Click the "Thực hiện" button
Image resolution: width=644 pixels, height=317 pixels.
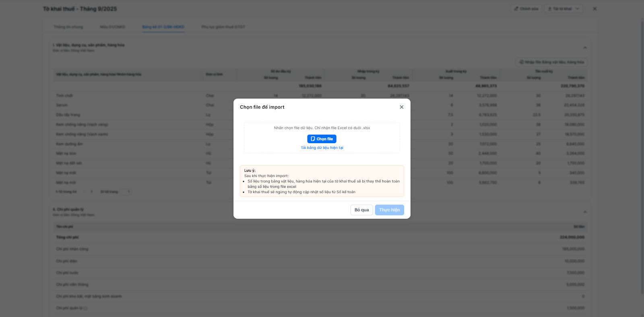pos(389,210)
